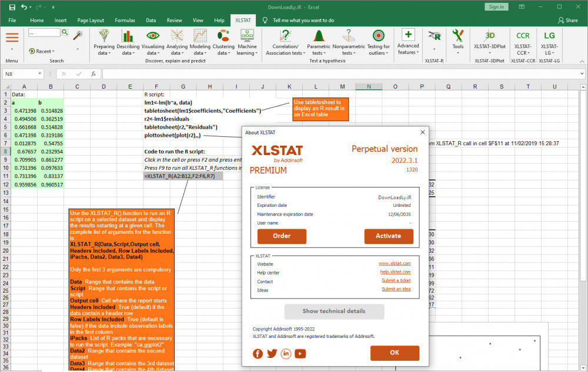Screen dimensions: 588x372
Task: Open Machine learning tools
Action: click(247, 42)
